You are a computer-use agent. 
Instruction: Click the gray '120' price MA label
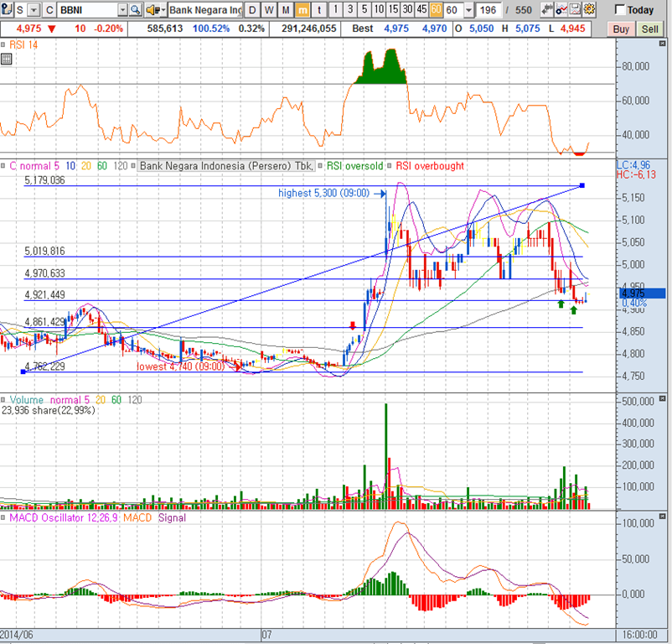[x=121, y=165]
